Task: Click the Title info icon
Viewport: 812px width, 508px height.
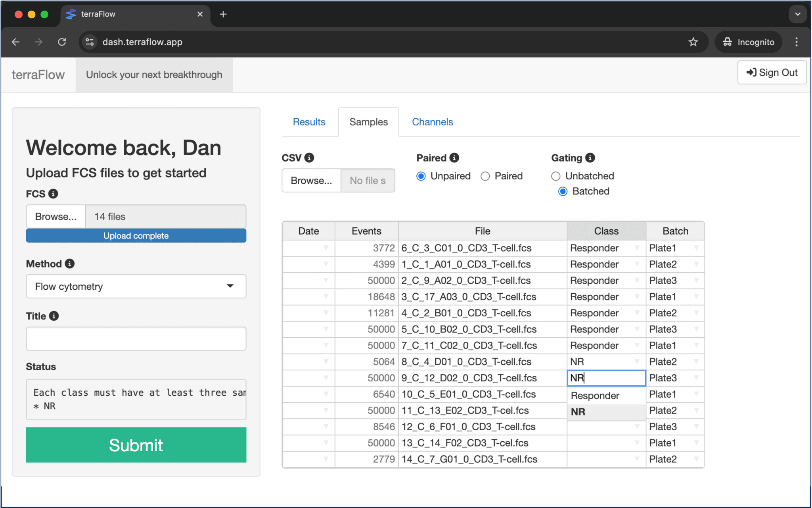Action: (54, 316)
